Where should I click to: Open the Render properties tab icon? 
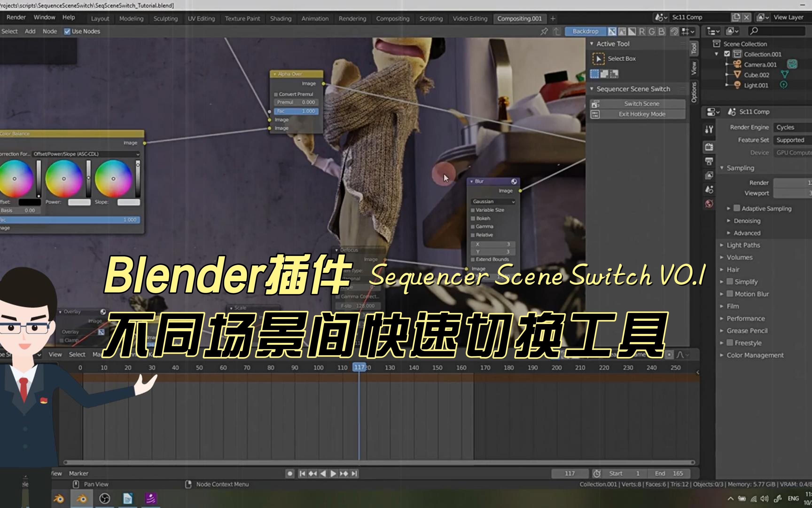(709, 147)
